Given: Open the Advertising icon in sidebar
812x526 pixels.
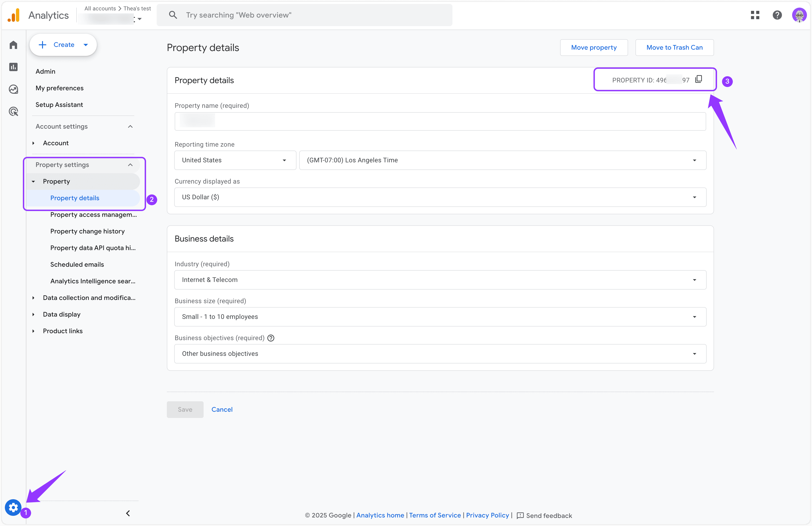Looking at the screenshot, I should point(13,112).
